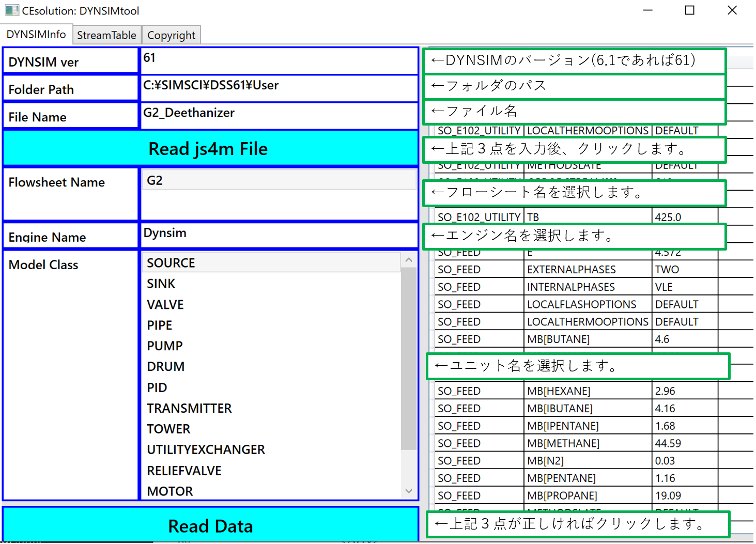Click the EXTERNALPHASES cell for SO_FEED
756x544 pixels.
coord(588,270)
